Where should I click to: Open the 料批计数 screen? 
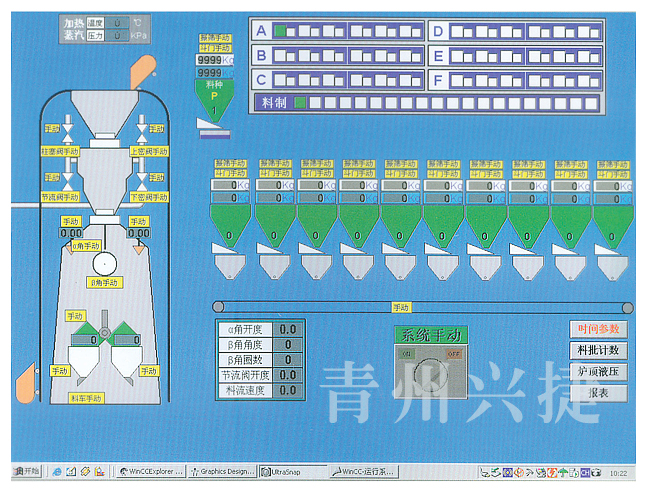[x=598, y=350]
